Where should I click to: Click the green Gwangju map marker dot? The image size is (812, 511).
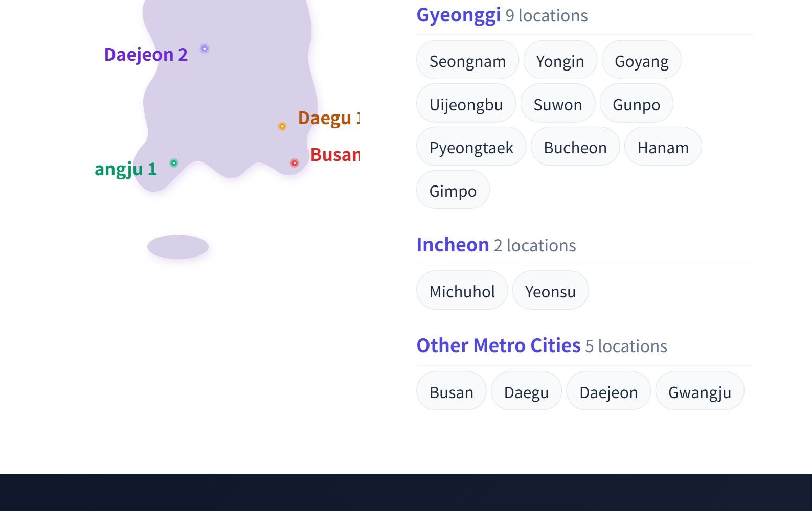174,163
